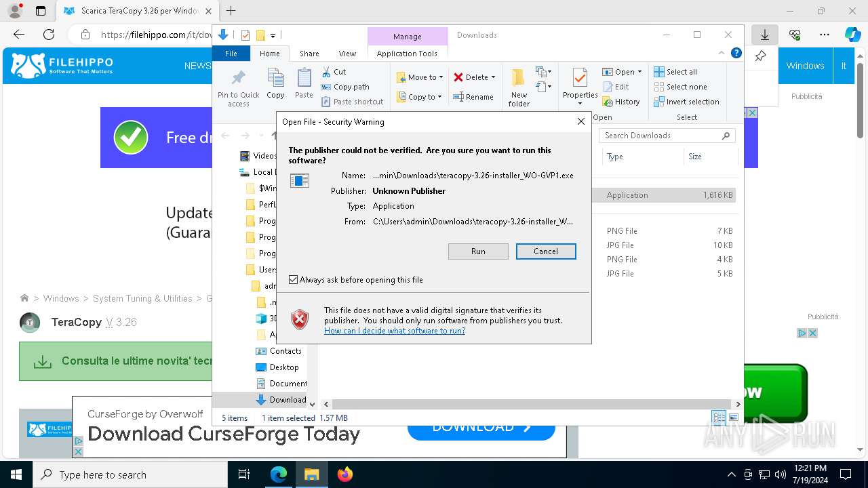Click Invert selection in ribbon

pos(686,102)
